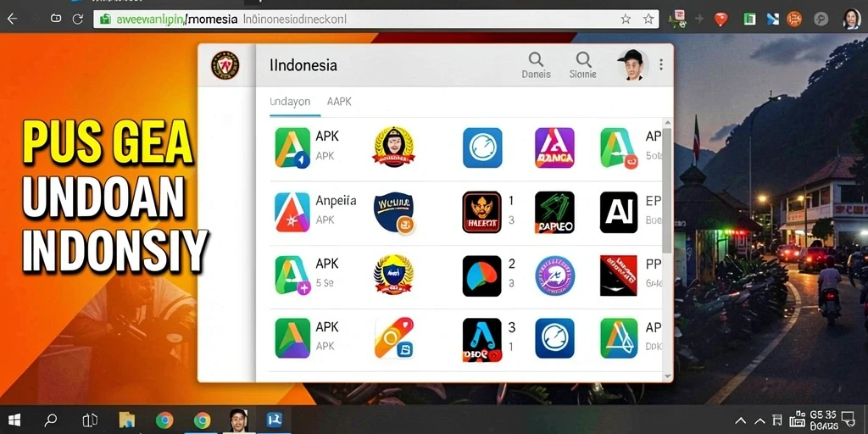The image size is (868, 434).
Task: Reload the page with the refresh icon
Action: coord(77,19)
